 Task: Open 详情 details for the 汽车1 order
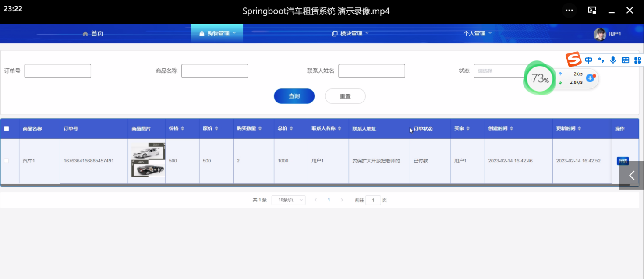(623, 161)
